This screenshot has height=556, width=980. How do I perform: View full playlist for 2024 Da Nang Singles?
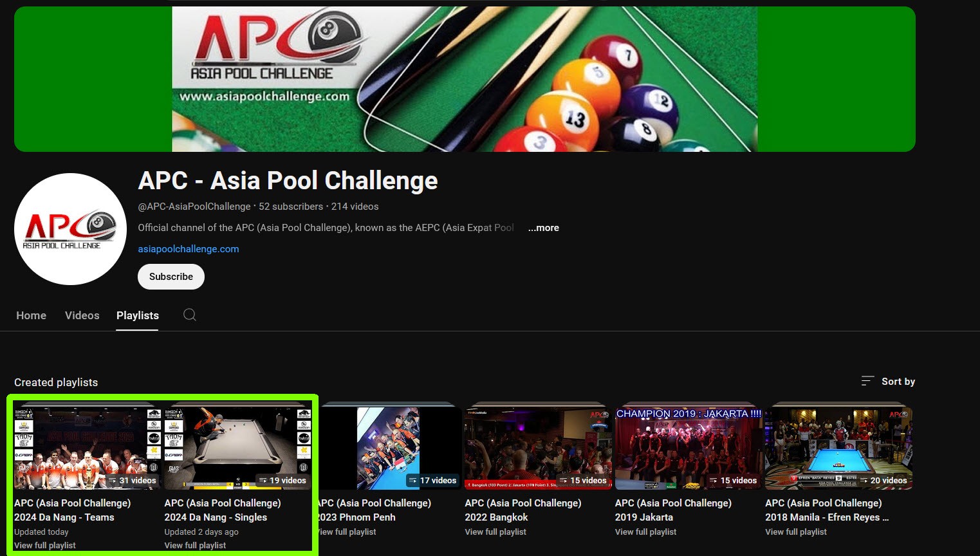(x=195, y=546)
